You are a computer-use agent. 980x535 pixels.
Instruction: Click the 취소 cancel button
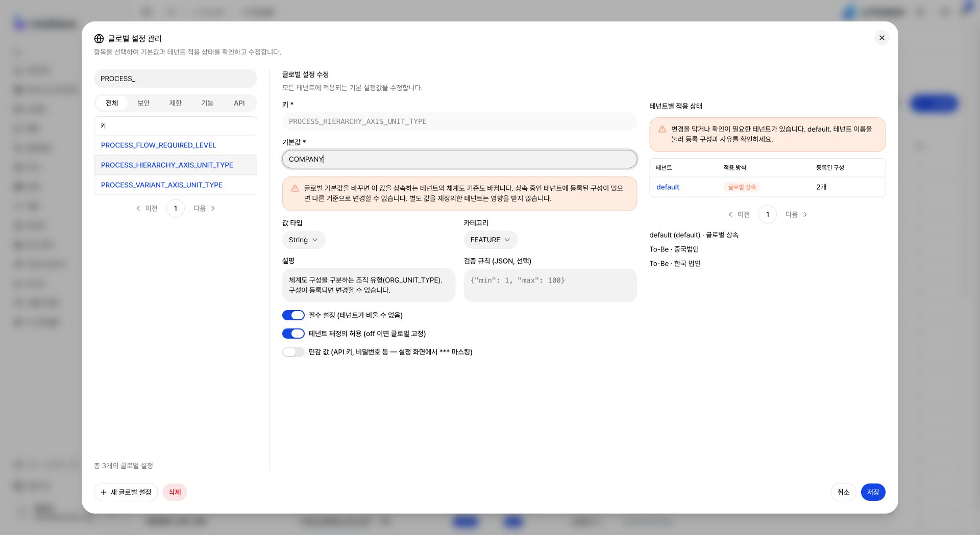click(843, 492)
